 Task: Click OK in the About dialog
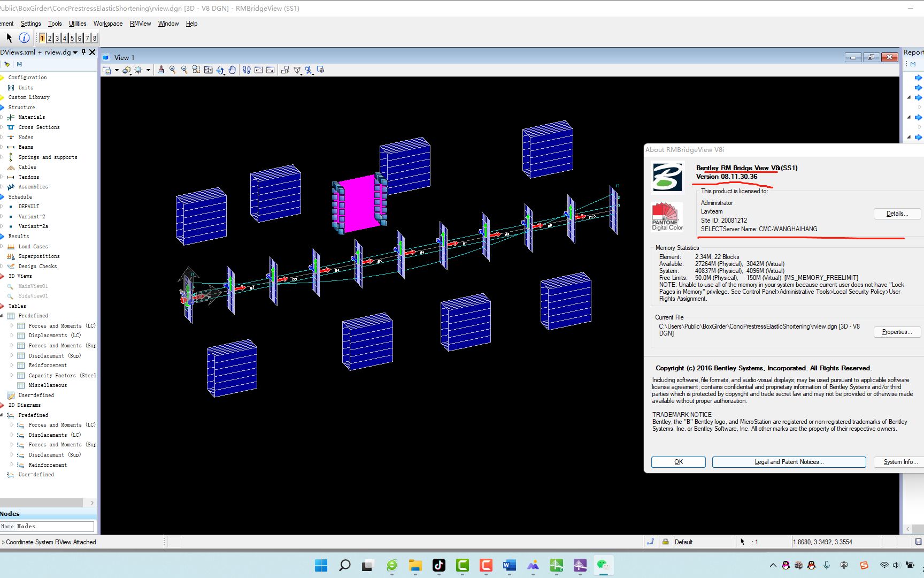pos(678,461)
